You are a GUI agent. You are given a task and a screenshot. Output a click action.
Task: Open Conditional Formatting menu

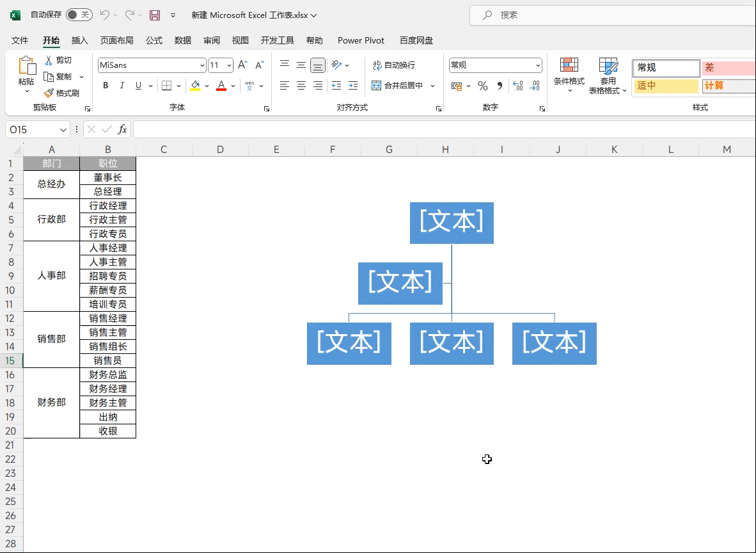point(569,75)
